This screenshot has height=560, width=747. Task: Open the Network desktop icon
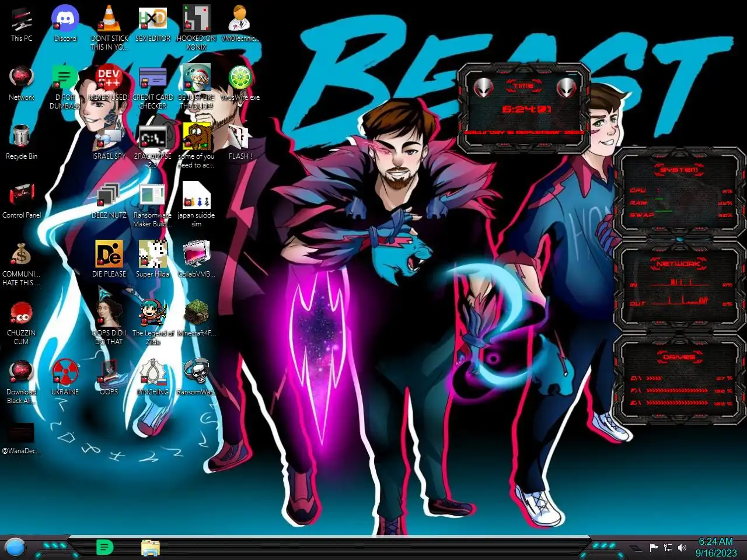[22, 83]
